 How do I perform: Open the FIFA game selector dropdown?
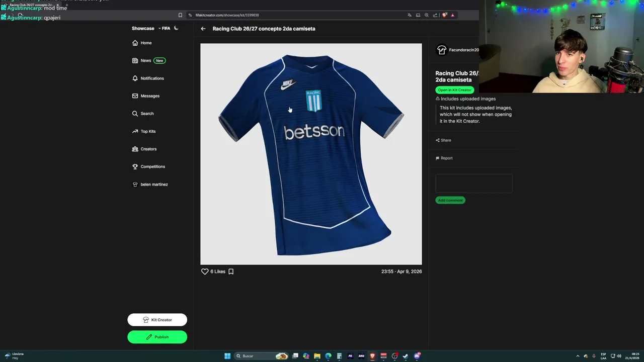coord(164,28)
